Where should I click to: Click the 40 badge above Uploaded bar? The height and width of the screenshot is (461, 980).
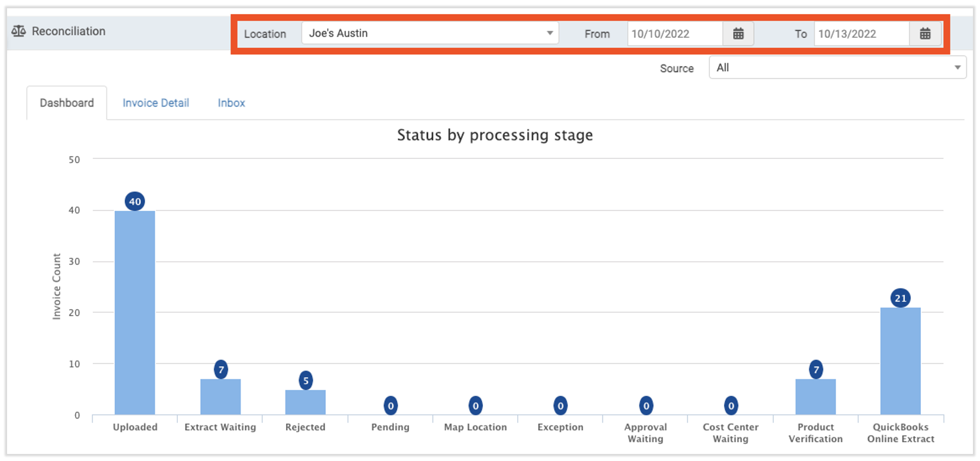click(x=135, y=202)
